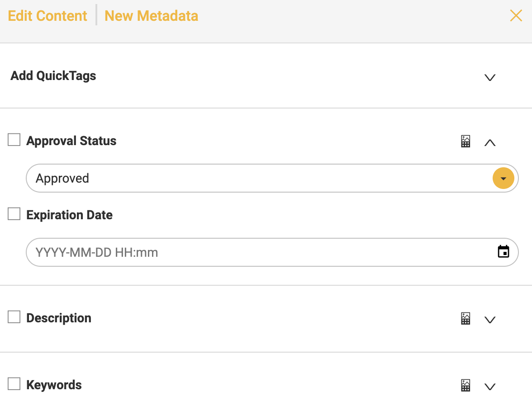This screenshot has height=415, width=532.
Task: Expand the Add QuickTags section
Action: point(489,78)
